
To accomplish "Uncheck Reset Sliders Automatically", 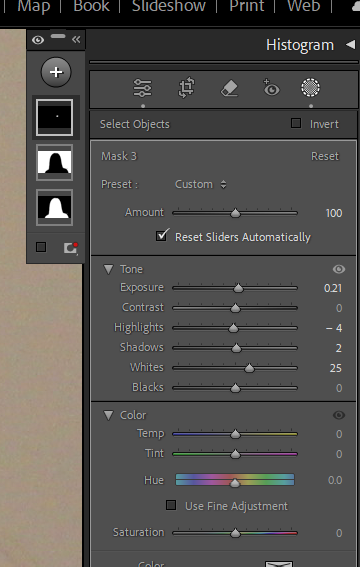I will (x=162, y=236).
